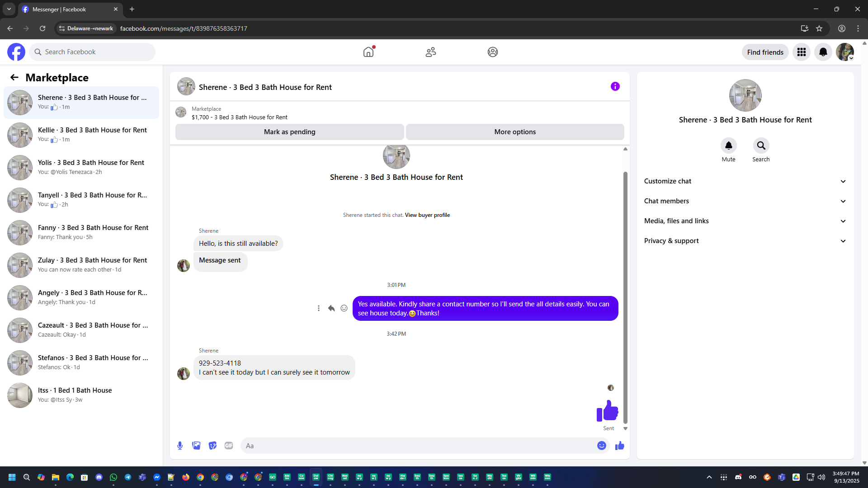Click the voice clip microphone icon
The image size is (868, 488).
pos(180,446)
